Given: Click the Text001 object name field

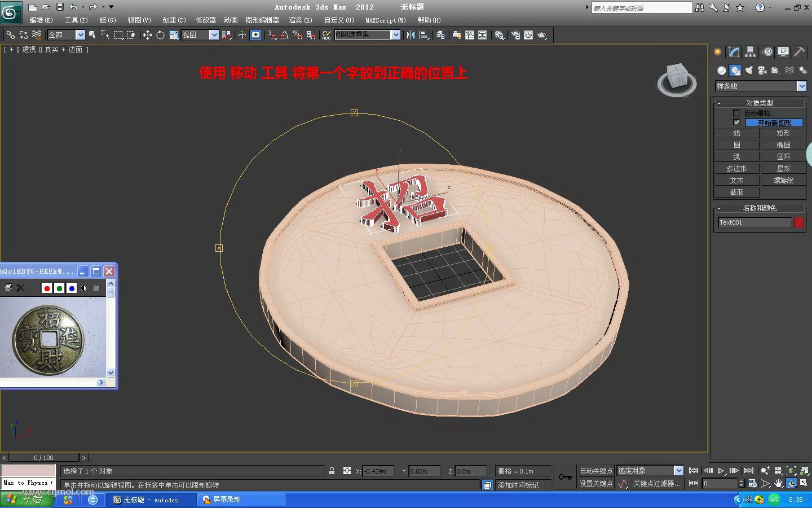Looking at the screenshot, I should 754,222.
